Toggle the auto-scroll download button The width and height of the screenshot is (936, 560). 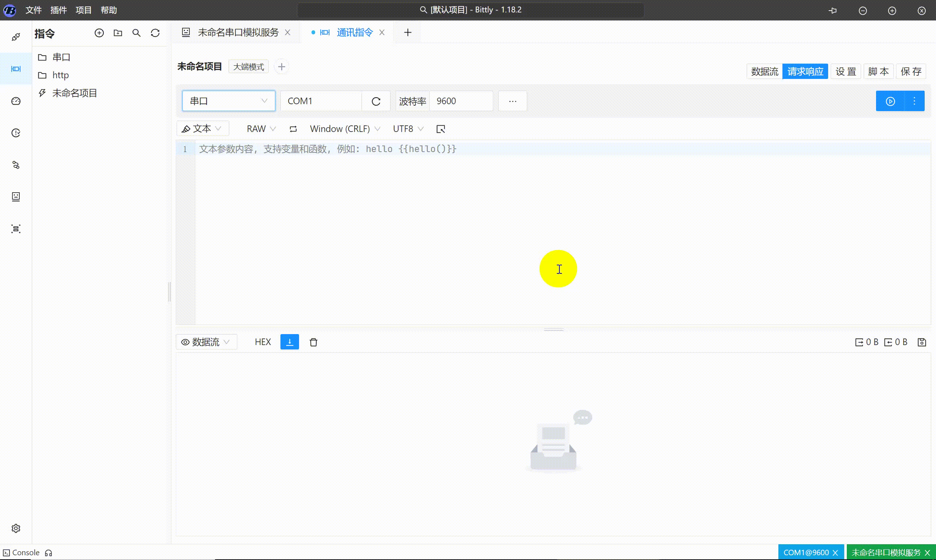tap(289, 341)
